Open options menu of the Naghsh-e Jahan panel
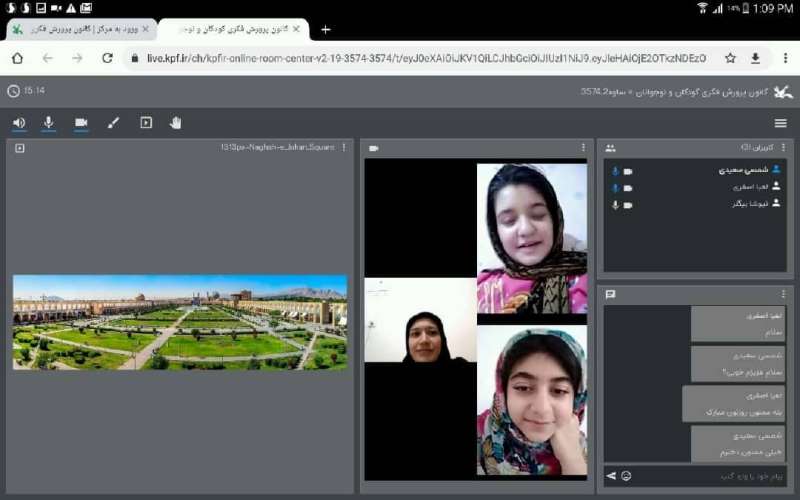Viewport: 800px width, 500px height. pos(344,148)
